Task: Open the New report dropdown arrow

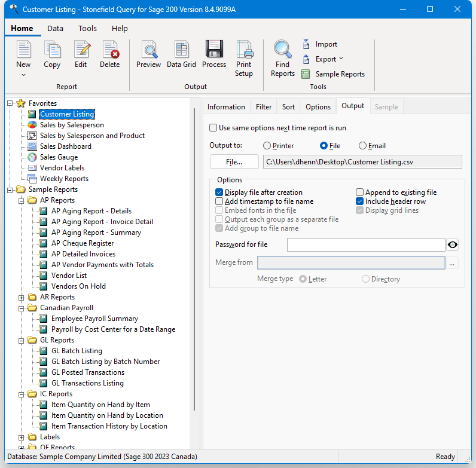Action: coord(23,75)
